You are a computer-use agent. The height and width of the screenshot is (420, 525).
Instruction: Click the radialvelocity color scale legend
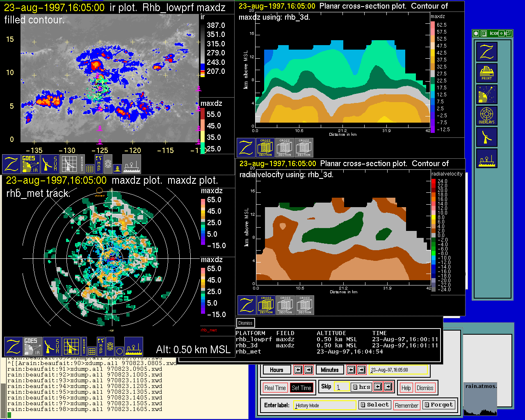point(434,235)
